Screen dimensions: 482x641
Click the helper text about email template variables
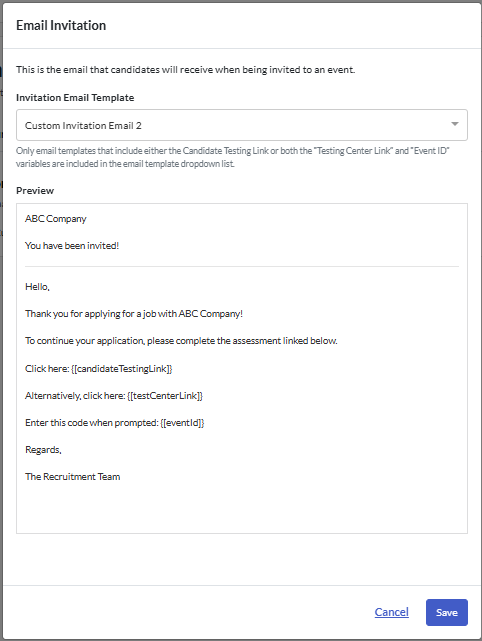click(233, 157)
